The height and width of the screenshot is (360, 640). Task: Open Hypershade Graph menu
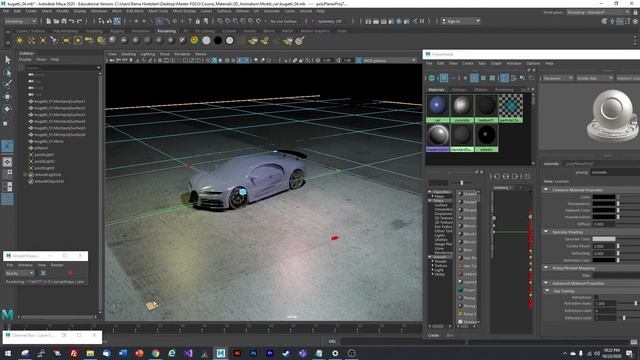tap(496, 63)
